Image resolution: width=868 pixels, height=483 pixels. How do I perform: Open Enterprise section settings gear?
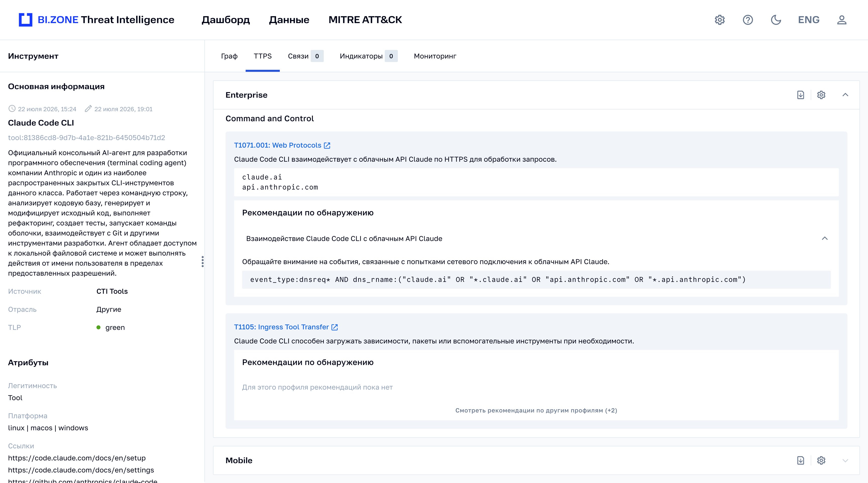point(821,95)
